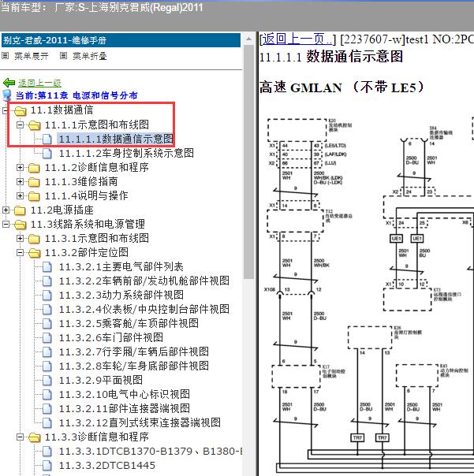This screenshot has height=476, width=474.
Task: Select the 11.1.3维修指南 folder label
Action: (81, 181)
